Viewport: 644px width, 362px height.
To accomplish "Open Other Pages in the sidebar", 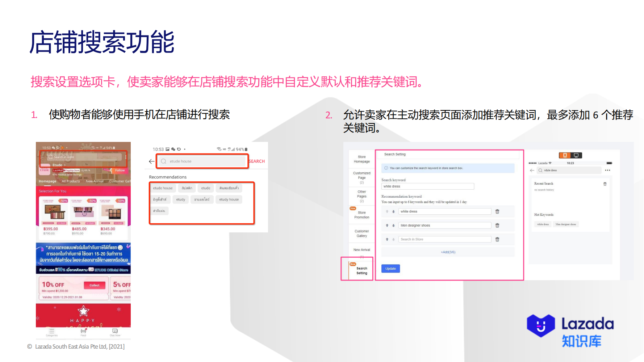I will coord(362,196).
